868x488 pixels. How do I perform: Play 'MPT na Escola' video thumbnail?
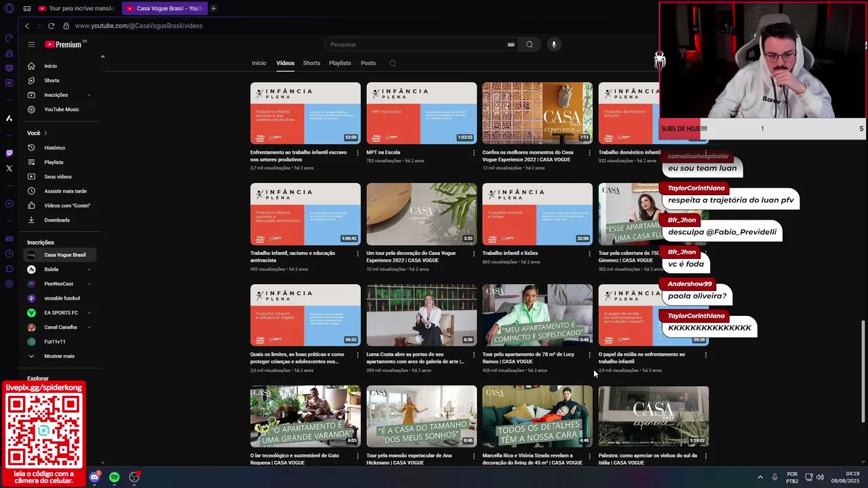[x=421, y=113]
